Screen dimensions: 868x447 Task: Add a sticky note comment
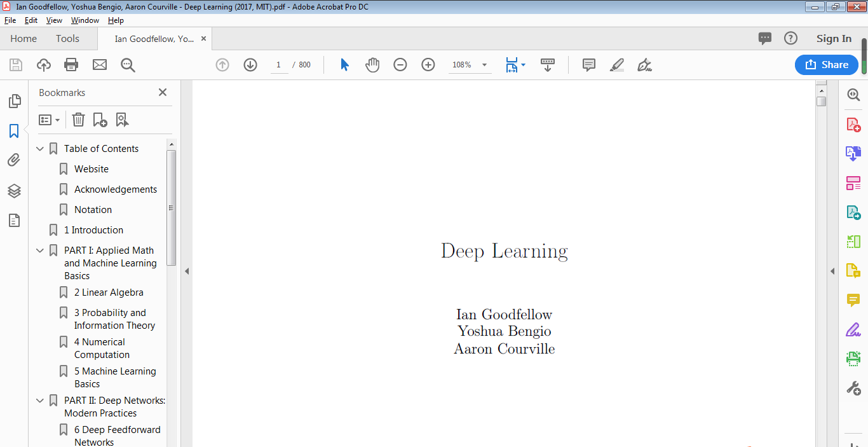click(x=589, y=65)
